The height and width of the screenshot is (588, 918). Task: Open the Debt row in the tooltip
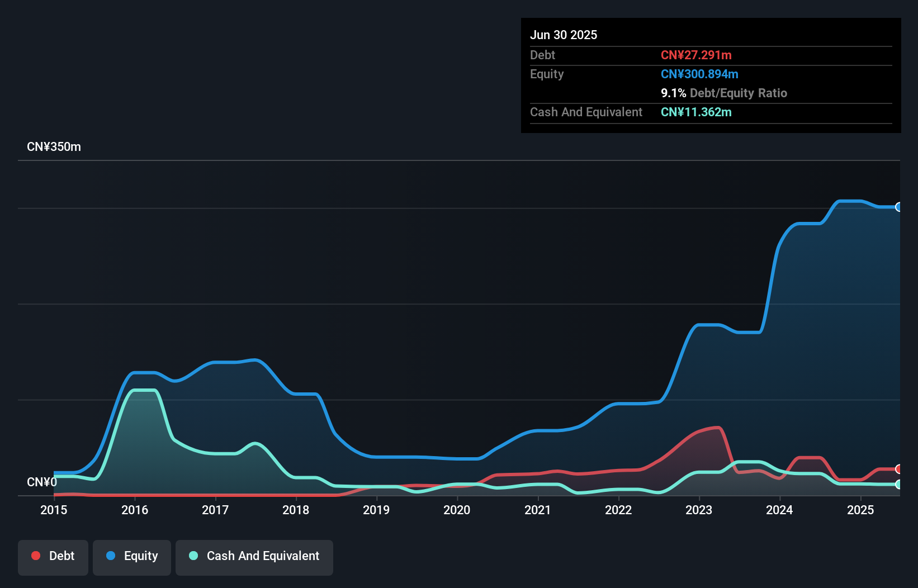click(x=710, y=55)
